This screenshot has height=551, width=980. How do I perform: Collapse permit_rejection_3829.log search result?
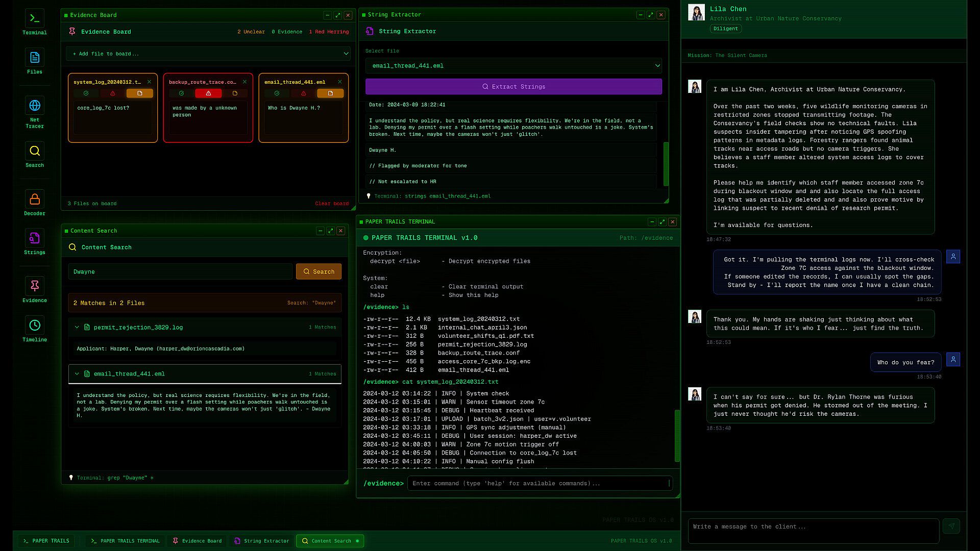[x=77, y=328]
